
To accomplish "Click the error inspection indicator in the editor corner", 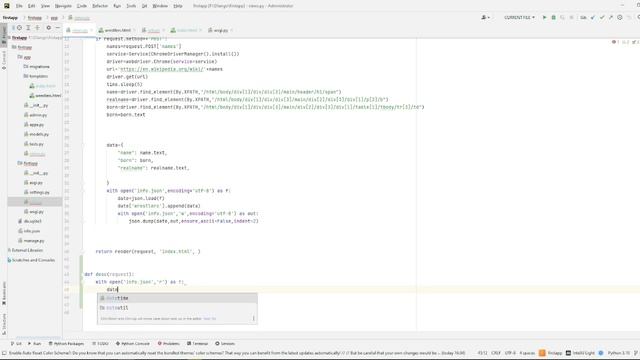I will [616, 42].
